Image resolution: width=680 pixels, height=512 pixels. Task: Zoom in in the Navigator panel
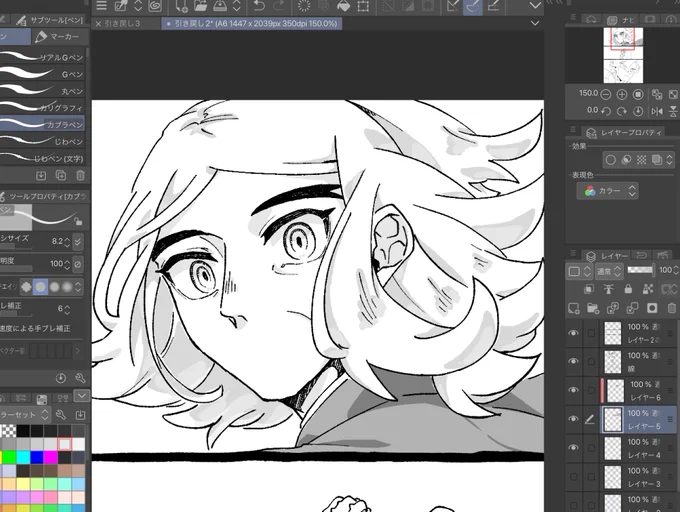(622, 94)
